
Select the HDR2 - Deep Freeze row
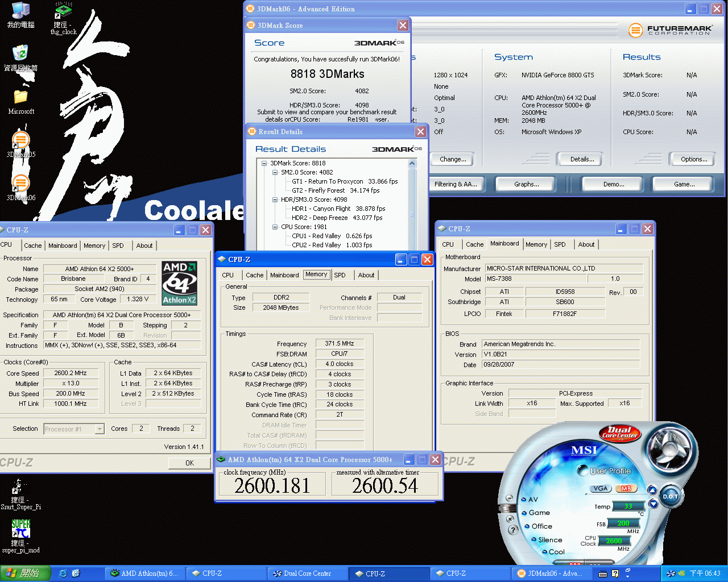[337, 218]
